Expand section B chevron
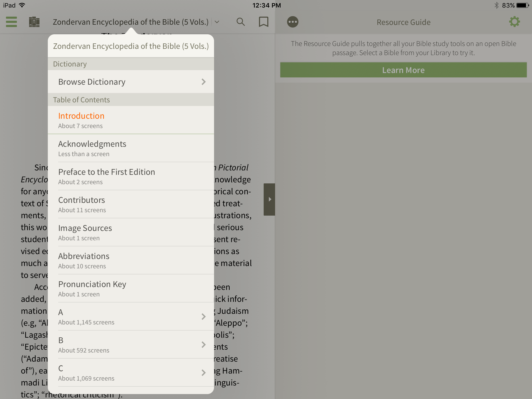532x399 pixels. 204,345
